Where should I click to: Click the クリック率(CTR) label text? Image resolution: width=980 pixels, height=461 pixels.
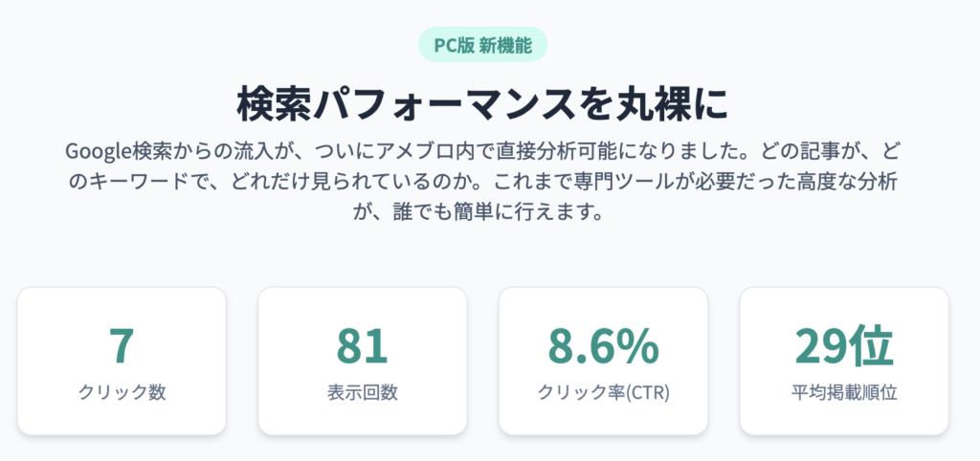click(x=603, y=392)
